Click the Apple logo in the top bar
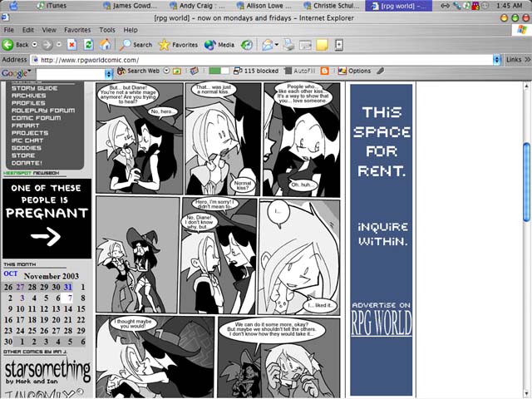 pyautogui.click(x=13, y=6)
